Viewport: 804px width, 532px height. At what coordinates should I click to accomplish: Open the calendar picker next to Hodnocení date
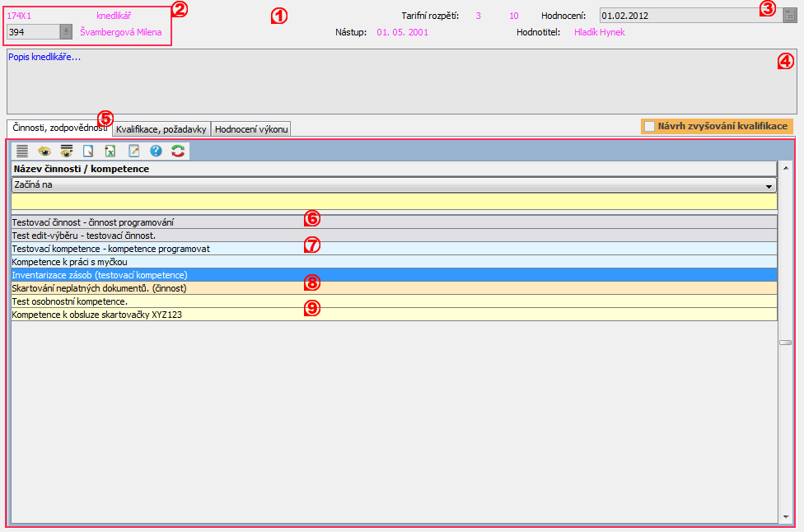click(789, 16)
